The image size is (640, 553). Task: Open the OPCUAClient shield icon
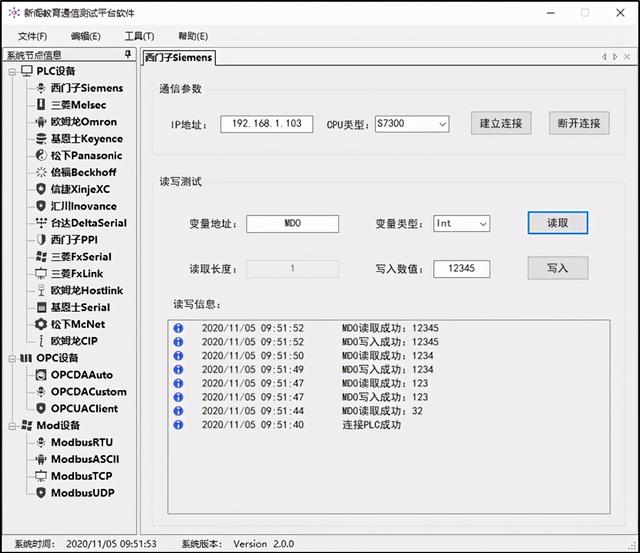click(40, 408)
